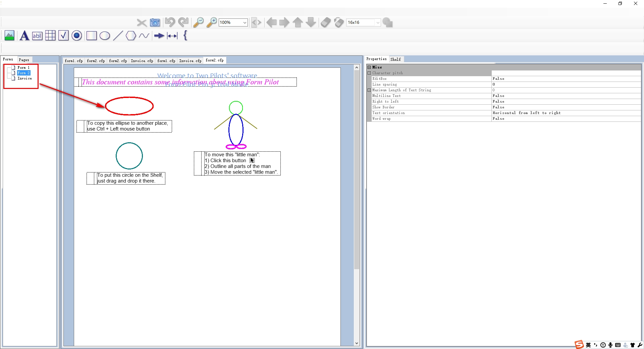Select the Dimension line tool
This screenshot has width=644, height=349.
(x=172, y=36)
